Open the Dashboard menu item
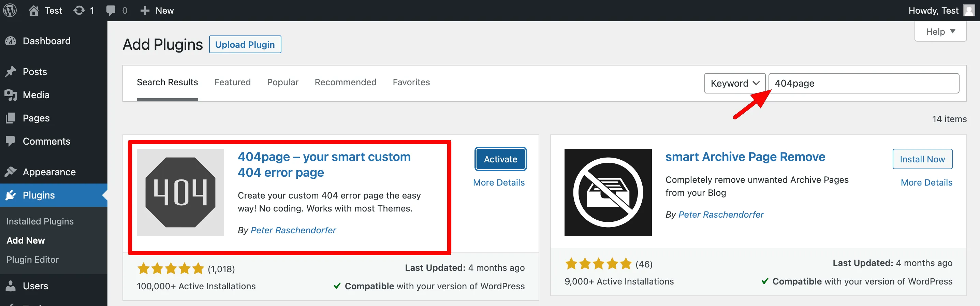The width and height of the screenshot is (980, 306). point(54,41)
